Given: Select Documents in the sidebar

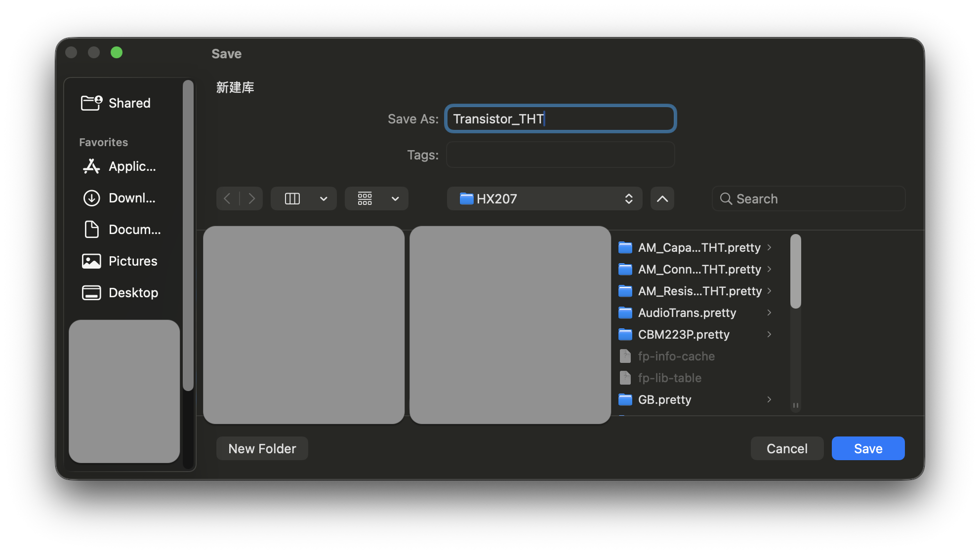Looking at the screenshot, I should (x=121, y=230).
